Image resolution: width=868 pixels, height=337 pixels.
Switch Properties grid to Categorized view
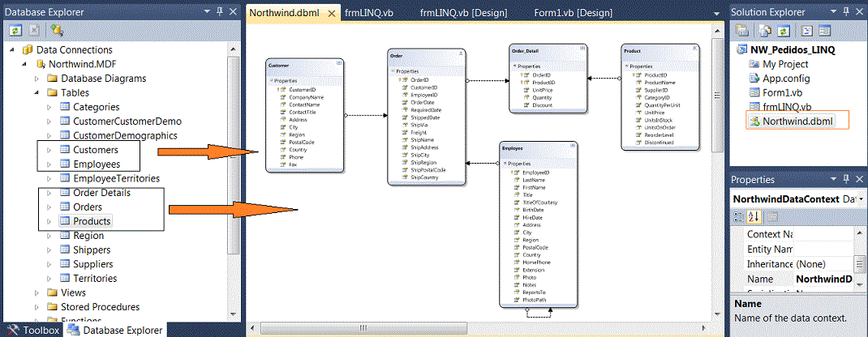[x=738, y=216]
